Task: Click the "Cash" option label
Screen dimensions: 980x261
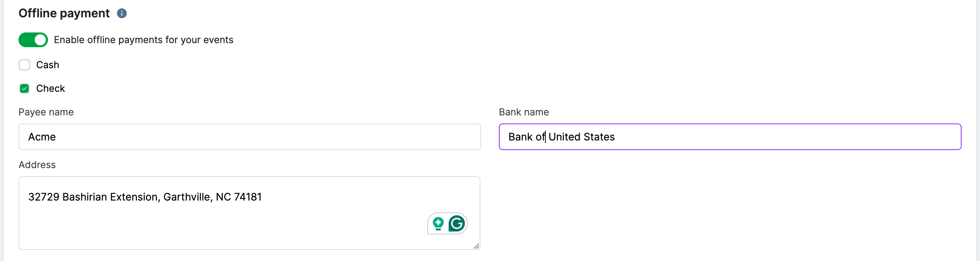Action: (x=48, y=65)
